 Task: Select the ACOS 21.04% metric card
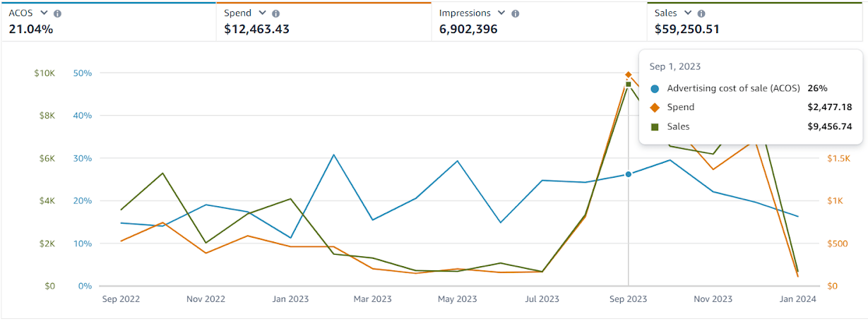[x=108, y=21]
